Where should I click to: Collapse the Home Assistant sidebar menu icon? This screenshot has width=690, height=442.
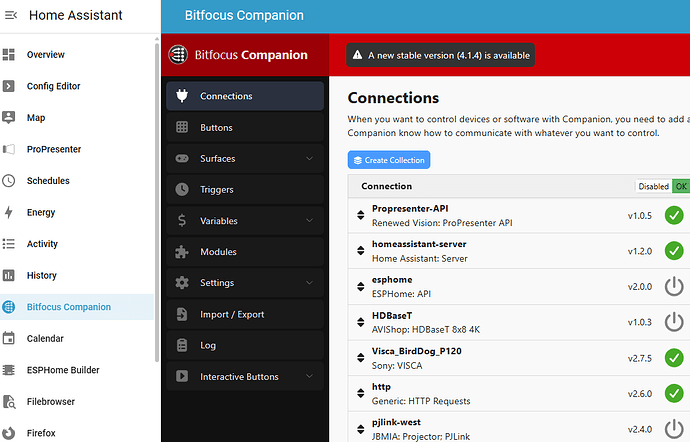[11, 15]
